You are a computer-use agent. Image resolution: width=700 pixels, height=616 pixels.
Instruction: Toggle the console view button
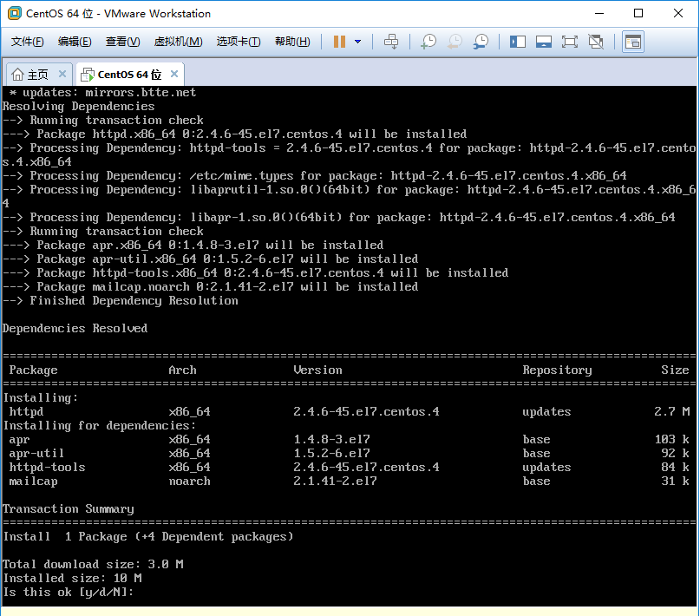(x=633, y=42)
